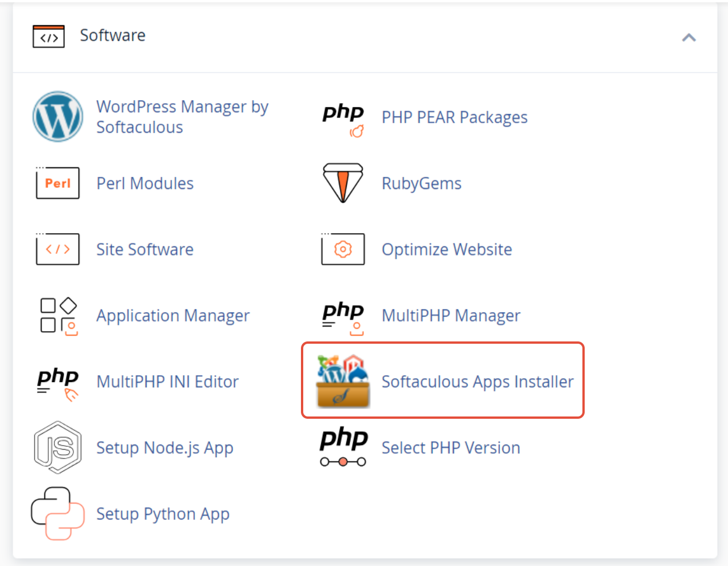The height and width of the screenshot is (566, 728).
Task: Click the Select PHP Version icon
Action: click(x=343, y=447)
